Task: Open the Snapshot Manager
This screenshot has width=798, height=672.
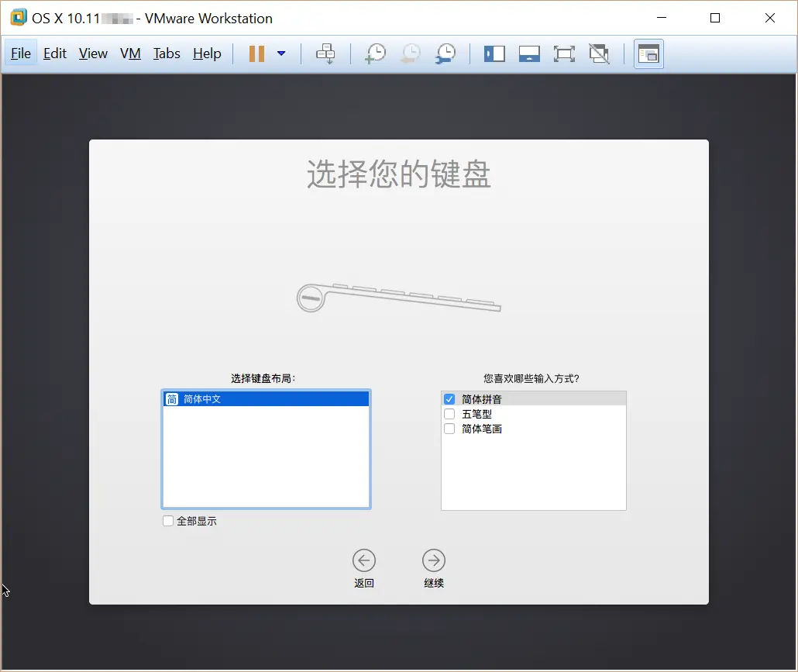Action: click(x=445, y=53)
